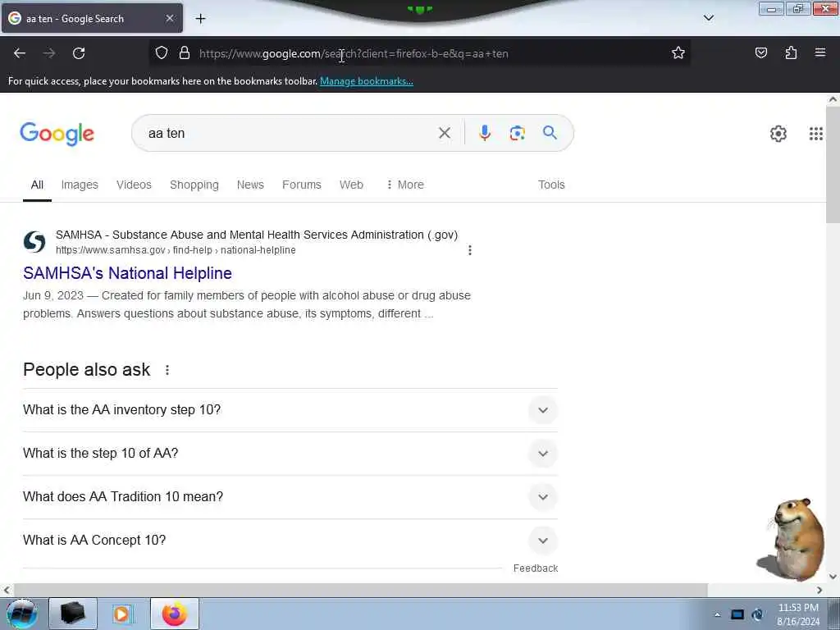Click the vertical scrollbar thumb
This screenshot has height=630, width=840.
click(x=833, y=164)
